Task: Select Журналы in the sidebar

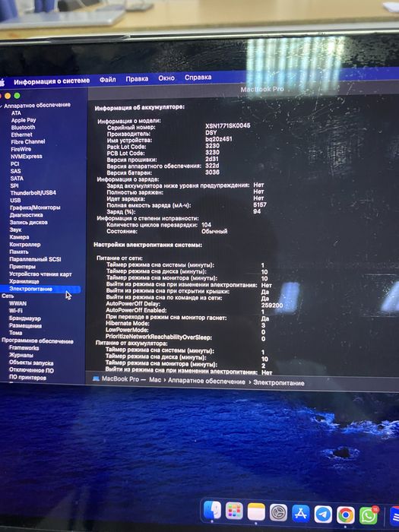Action: coord(21,356)
